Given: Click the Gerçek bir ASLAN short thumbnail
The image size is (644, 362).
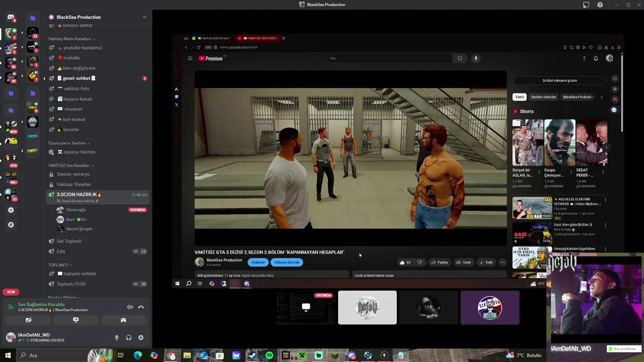Looking at the screenshot, I should 528,143.
